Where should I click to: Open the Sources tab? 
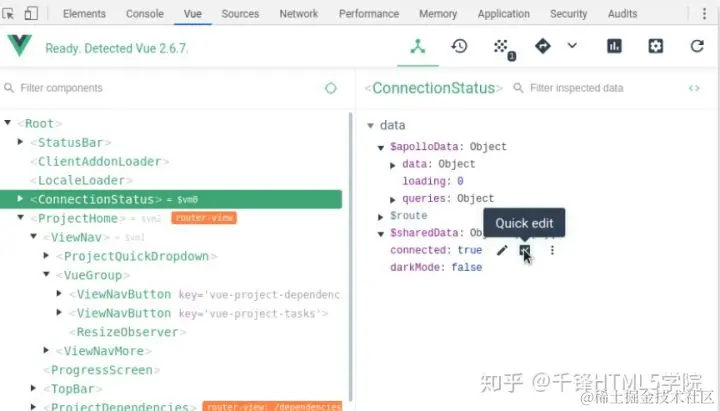(x=240, y=14)
